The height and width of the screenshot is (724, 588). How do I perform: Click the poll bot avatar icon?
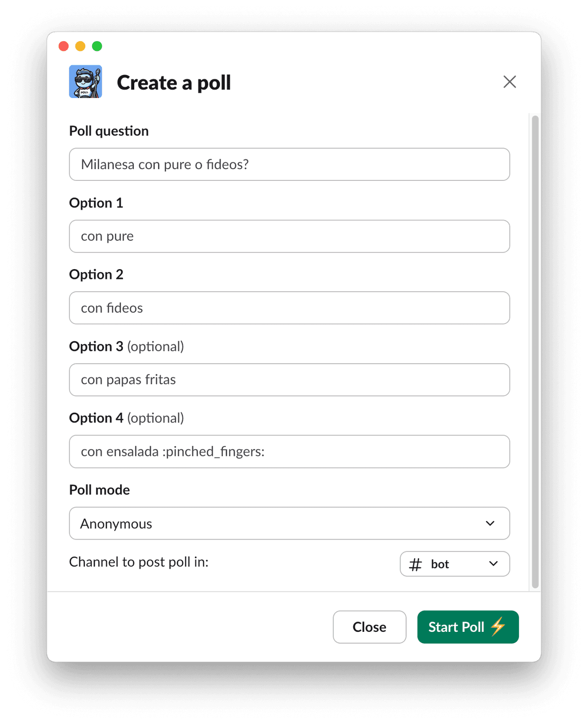pos(85,81)
